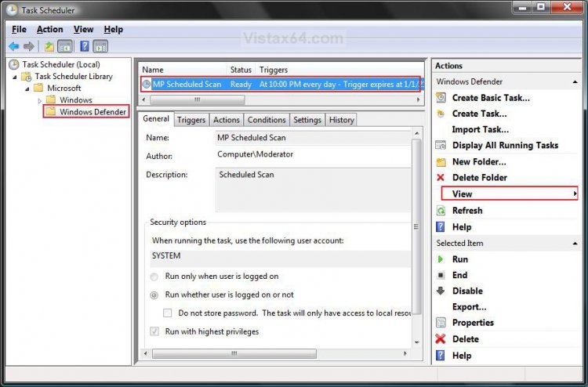The image size is (588, 387).
Task: Click the New Folder icon
Action: click(441, 162)
